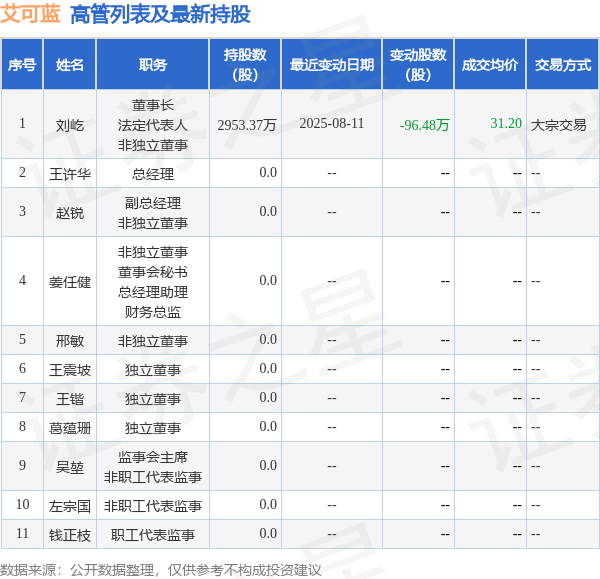
Task: Select the name 赵锐
Action: pos(70,213)
